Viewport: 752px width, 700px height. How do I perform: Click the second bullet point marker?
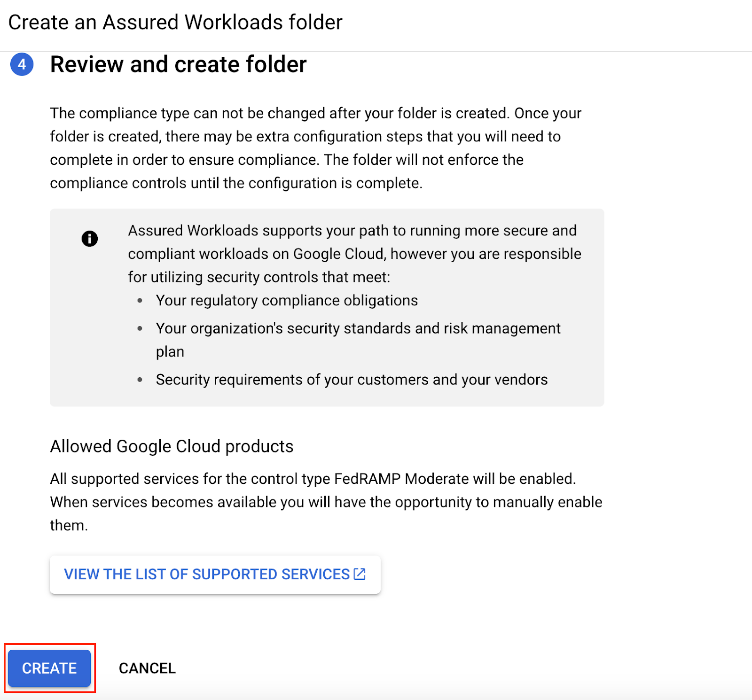(x=140, y=328)
